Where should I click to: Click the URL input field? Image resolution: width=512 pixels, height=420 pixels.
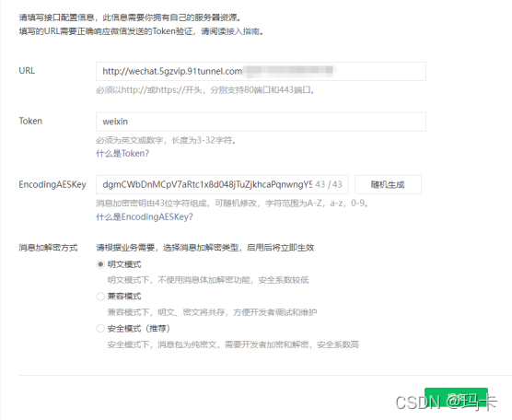click(x=261, y=71)
